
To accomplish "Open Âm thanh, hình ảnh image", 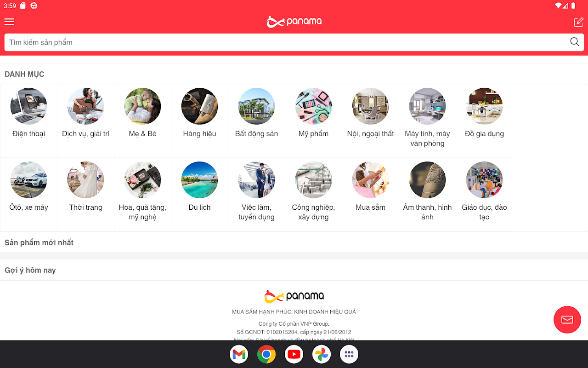I will point(427,180).
